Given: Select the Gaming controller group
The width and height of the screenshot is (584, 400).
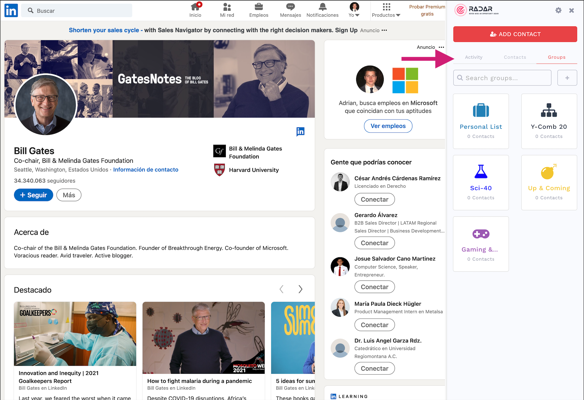Looking at the screenshot, I should [x=480, y=244].
